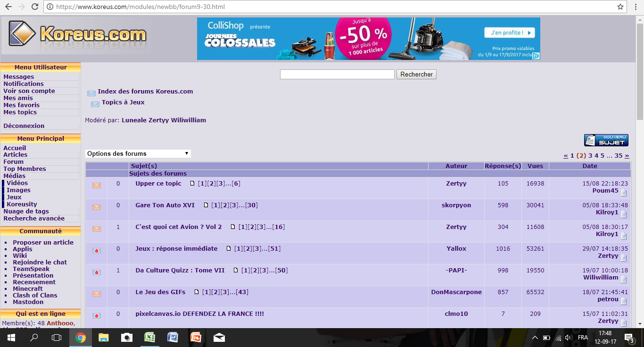
Task: Click the Koreus.com logo
Action: click(78, 34)
